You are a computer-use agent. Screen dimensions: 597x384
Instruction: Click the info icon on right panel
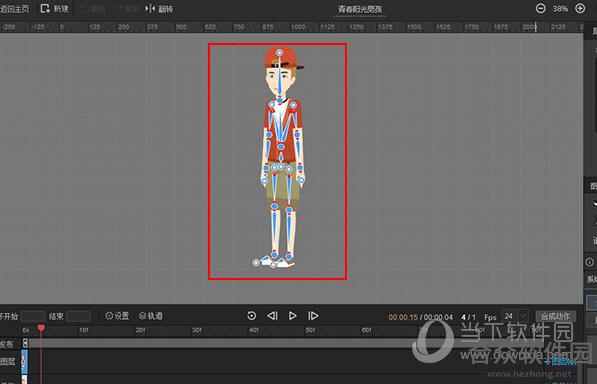[x=589, y=262]
